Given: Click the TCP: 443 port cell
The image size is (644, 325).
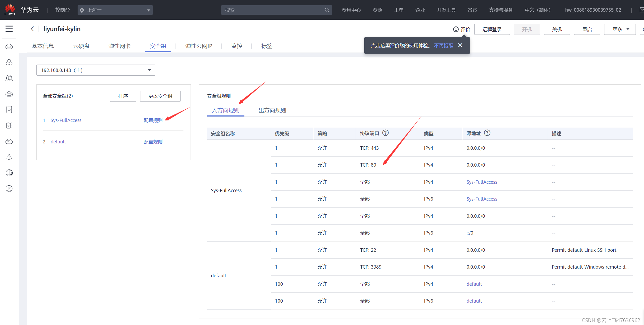Looking at the screenshot, I should (369, 148).
